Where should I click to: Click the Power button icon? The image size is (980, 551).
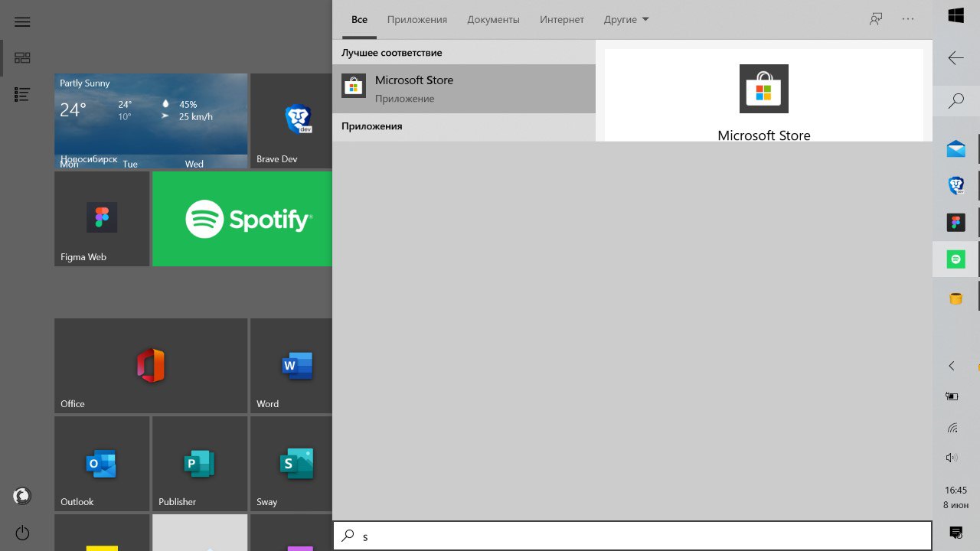tap(22, 533)
